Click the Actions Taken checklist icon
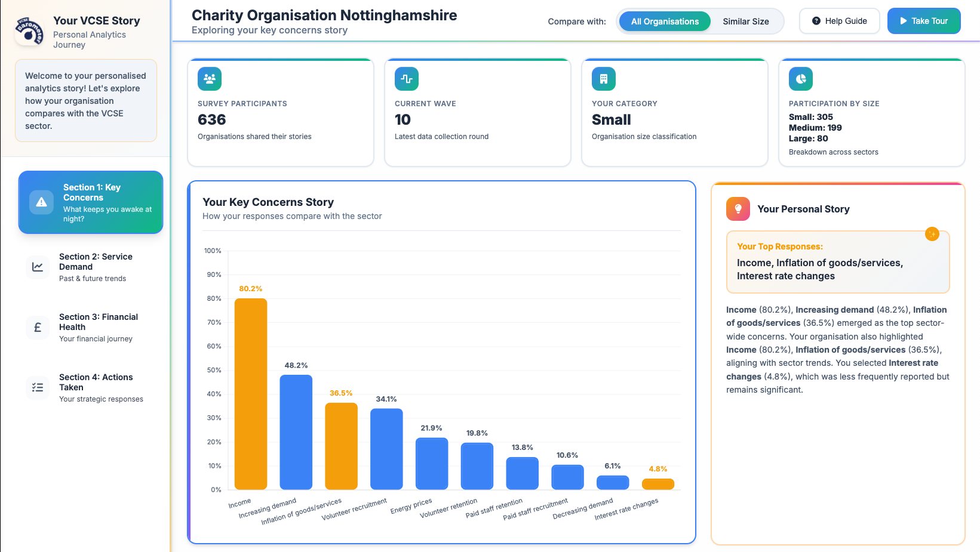Image resolution: width=980 pixels, height=552 pixels. point(38,388)
